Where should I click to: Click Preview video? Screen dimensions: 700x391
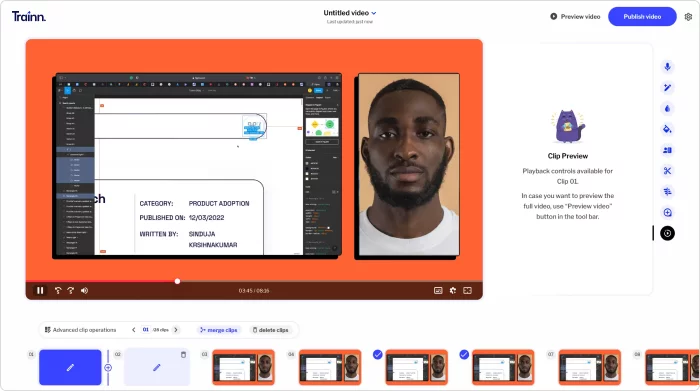pyautogui.click(x=575, y=17)
